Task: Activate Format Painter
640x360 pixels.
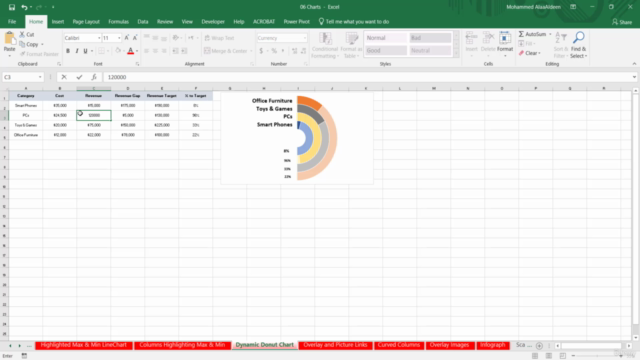Action: tap(39, 54)
